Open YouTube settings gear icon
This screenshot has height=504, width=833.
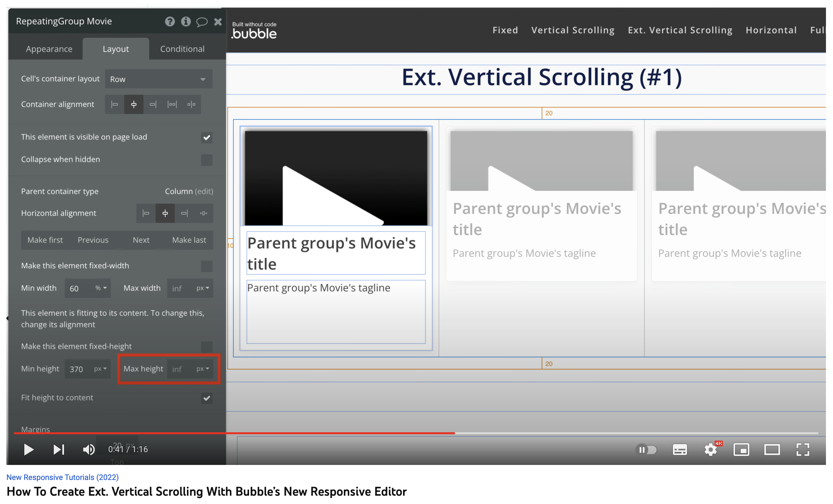coord(710,450)
